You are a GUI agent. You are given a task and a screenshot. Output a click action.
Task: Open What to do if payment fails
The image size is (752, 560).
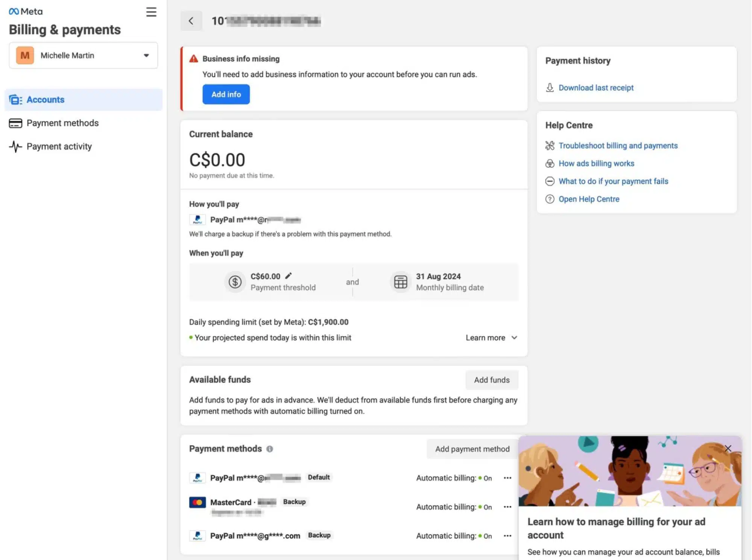coord(613,181)
